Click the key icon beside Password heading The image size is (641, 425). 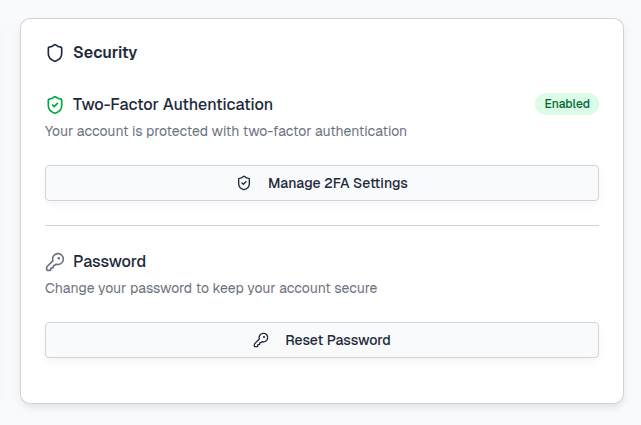55,262
